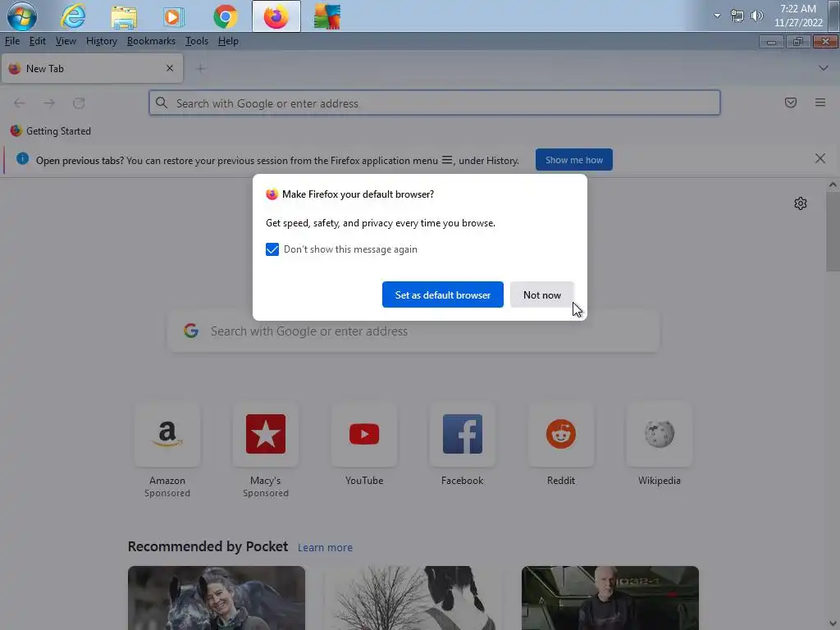Viewport: 840px width, 630px height.
Task: Open the AVG icon in the taskbar
Action: click(326, 16)
